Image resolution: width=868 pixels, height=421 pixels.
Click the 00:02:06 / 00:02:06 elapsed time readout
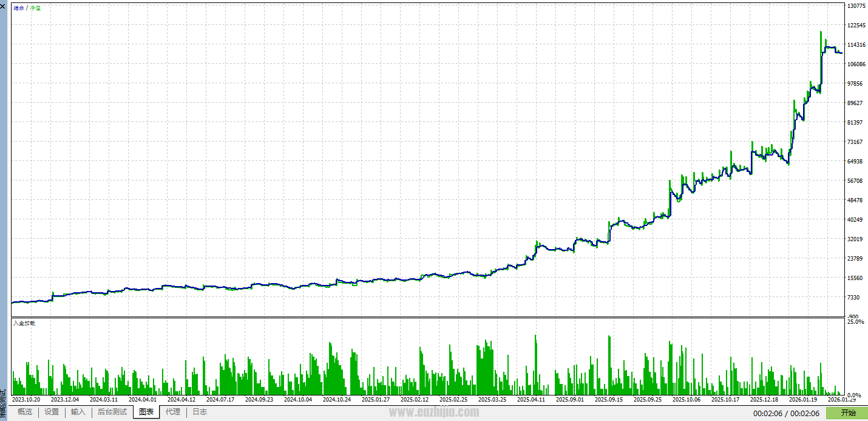tap(787, 414)
